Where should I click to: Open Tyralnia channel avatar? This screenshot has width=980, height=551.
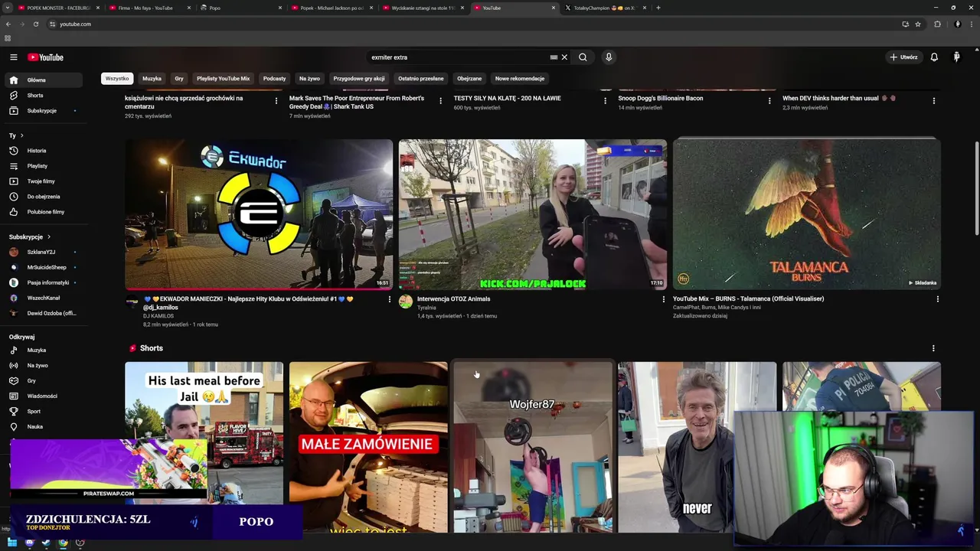click(406, 302)
